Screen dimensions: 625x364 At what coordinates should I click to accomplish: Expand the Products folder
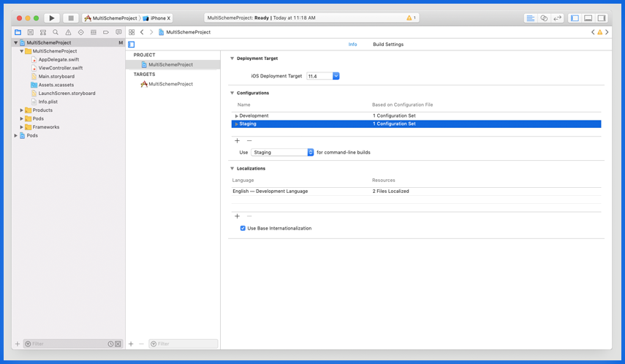pos(21,110)
